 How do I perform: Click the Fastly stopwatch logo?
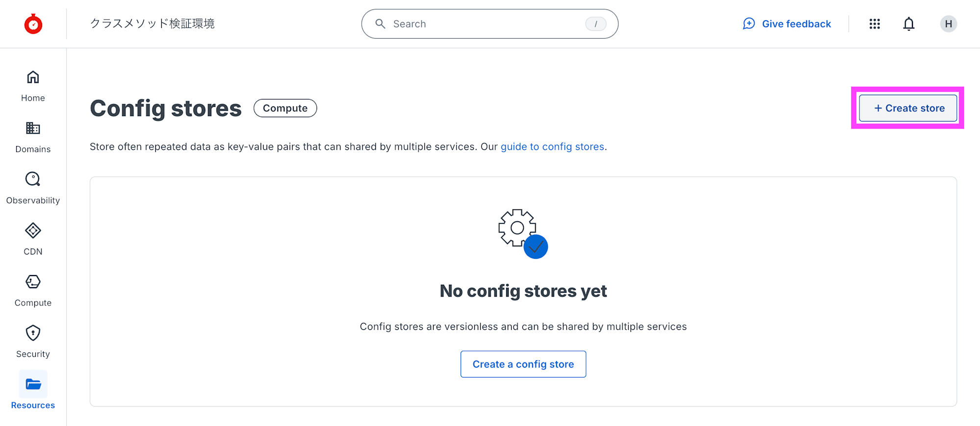[33, 24]
